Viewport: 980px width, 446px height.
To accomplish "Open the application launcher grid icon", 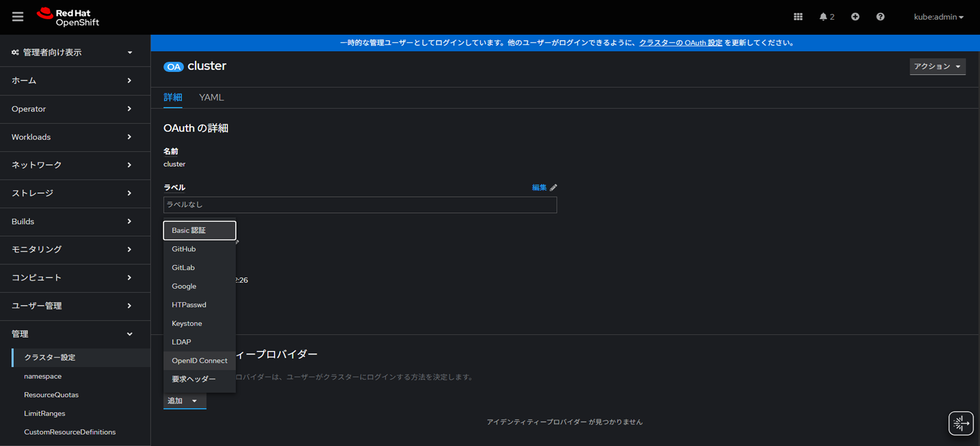I will (798, 17).
